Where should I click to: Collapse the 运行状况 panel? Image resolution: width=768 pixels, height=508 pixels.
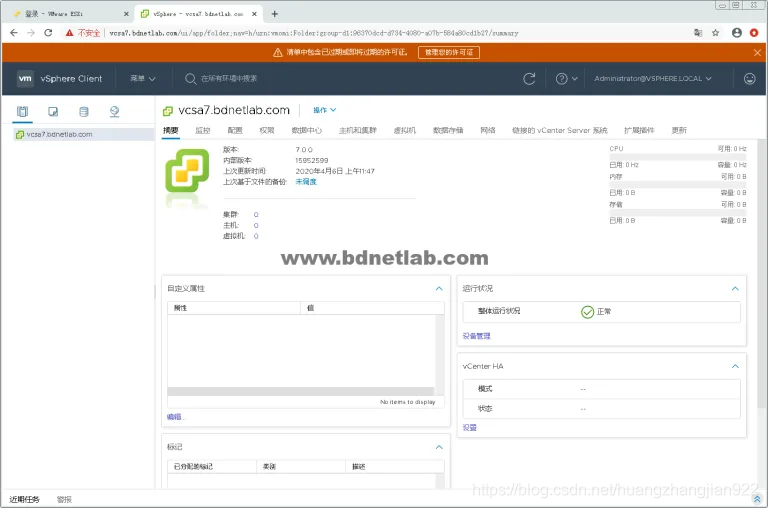(x=735, y=289)
